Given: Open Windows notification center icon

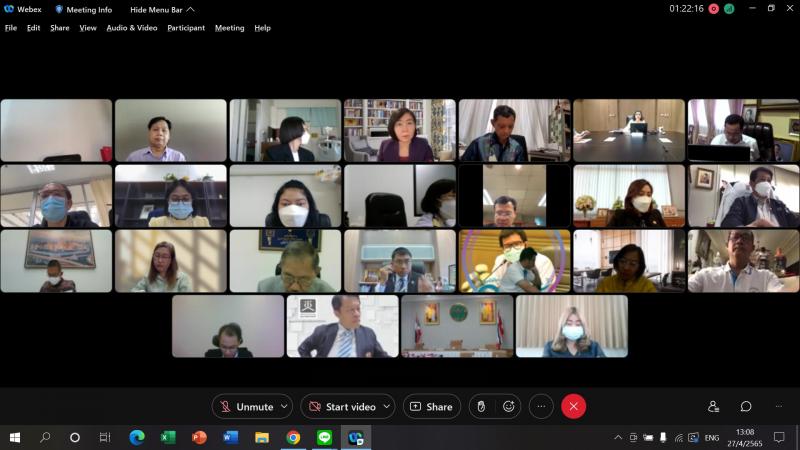Looking at the screenshot, I should click(x=779, y=437).
